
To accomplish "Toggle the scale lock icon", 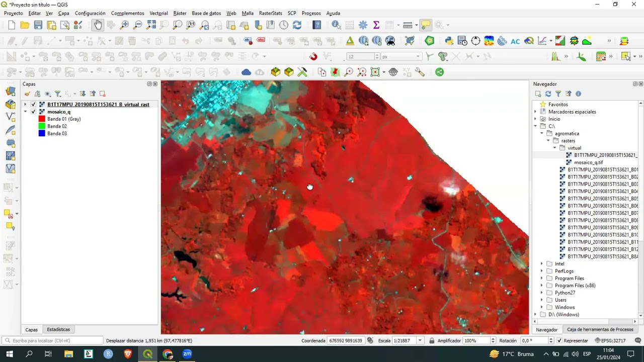I will (x=432, y=340).
